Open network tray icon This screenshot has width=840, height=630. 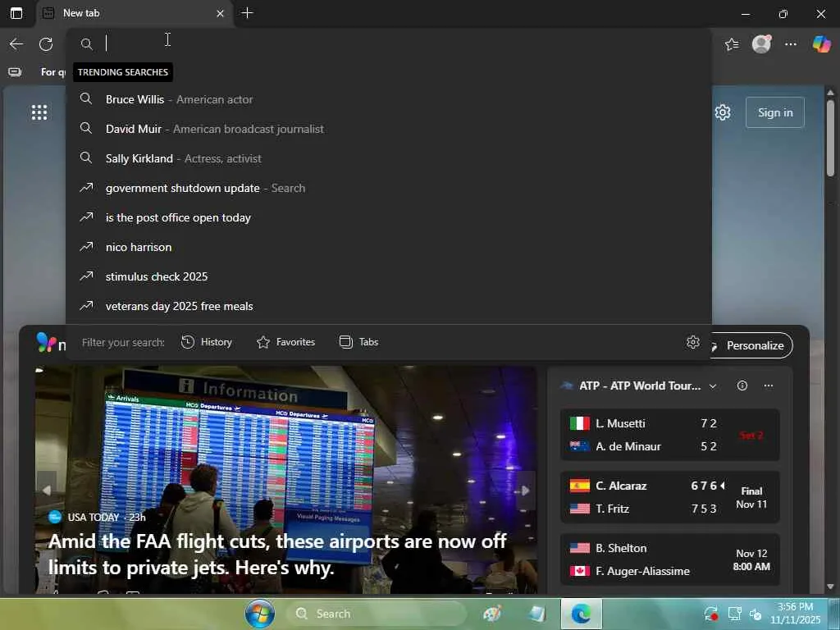coord(734,614)
